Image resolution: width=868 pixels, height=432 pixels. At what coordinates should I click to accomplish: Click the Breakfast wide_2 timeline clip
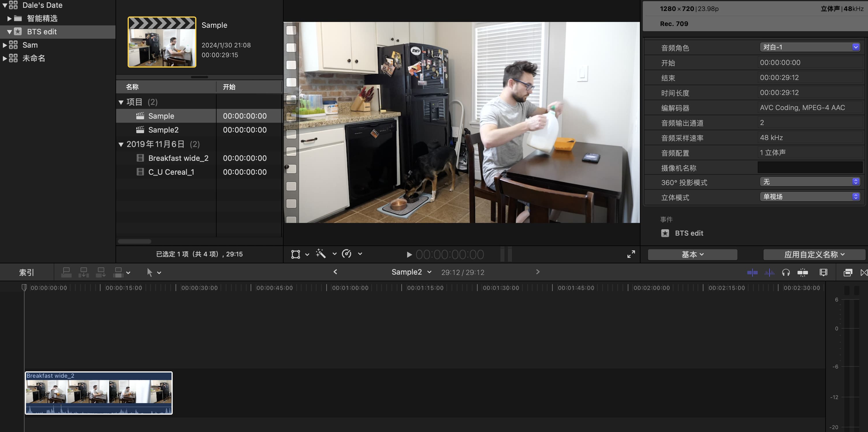tap(99, 393)
